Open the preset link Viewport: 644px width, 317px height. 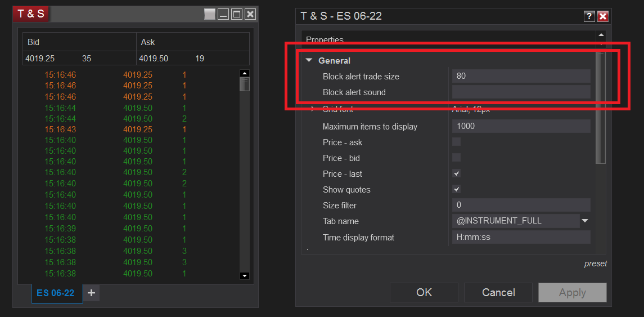click(595, 264)
